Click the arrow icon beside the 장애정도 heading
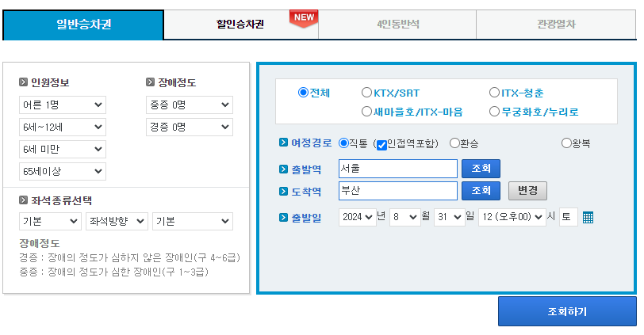 [x=151, y=82]
